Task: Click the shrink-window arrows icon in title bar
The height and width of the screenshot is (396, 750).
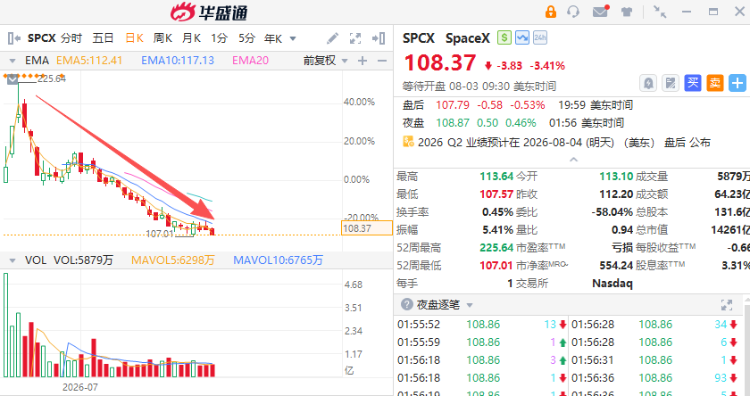Action: coord(660,11)
